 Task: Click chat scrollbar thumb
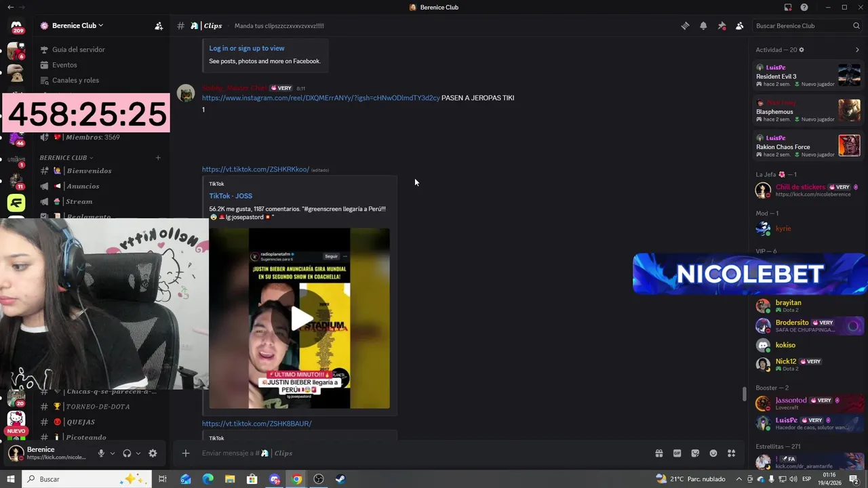(745, 394)
